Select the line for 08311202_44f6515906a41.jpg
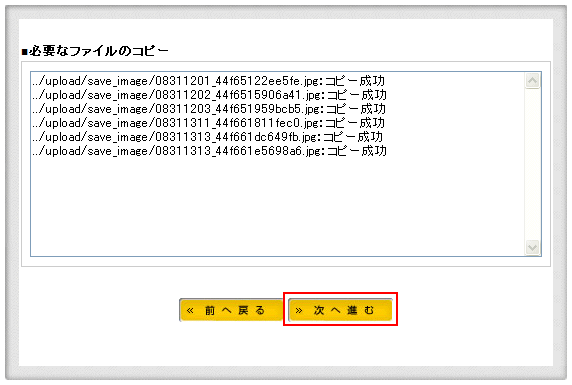Viewport: 572px width, 385px height. click(x=209, y=95)
